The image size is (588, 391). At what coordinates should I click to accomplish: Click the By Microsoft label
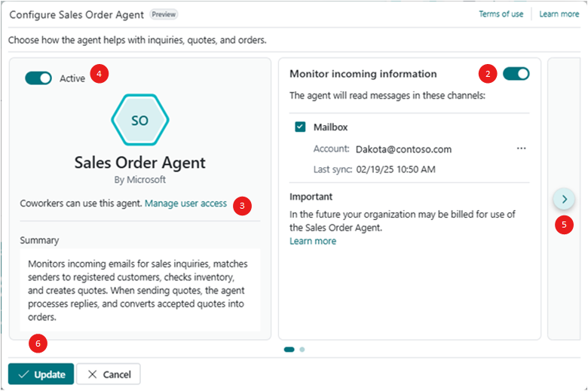[x=140, y=180]
